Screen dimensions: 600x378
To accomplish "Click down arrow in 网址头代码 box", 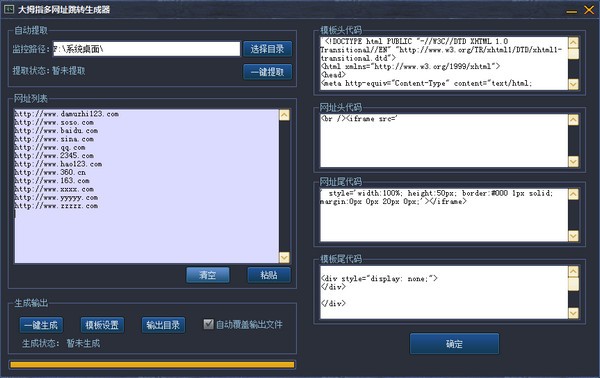I will (x=573, y=162).
